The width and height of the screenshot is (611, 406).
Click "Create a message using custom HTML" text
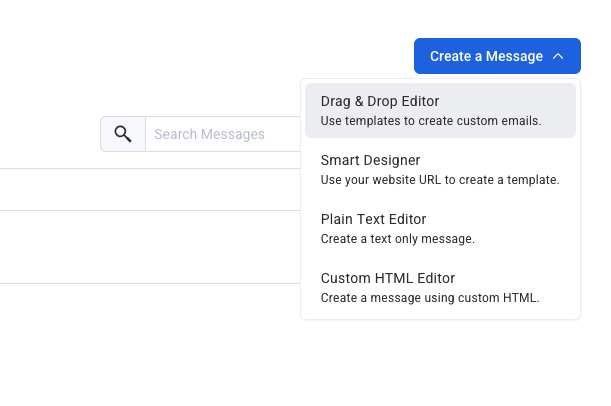click(x=430, y=298)
